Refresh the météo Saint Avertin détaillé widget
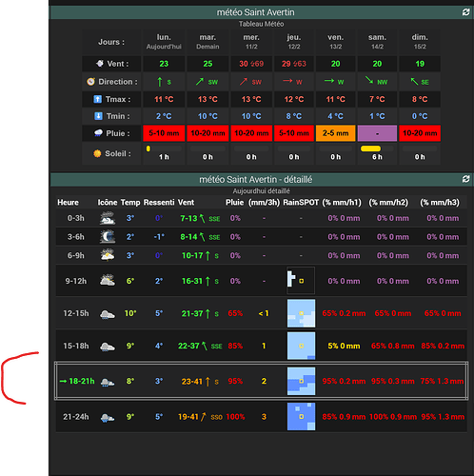474x476 pixels. (x=465, y=179)
